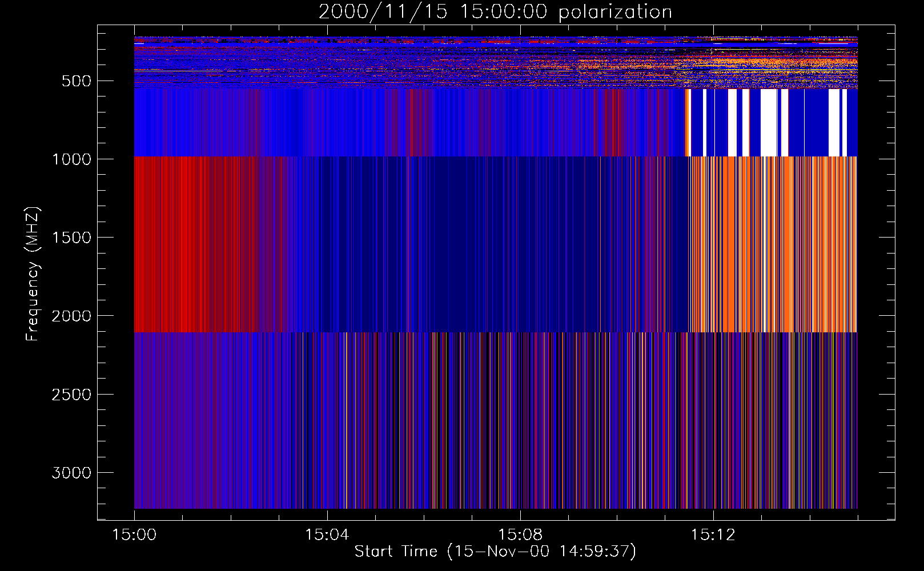924x571 pixels.
Task: Click the 3000 frequency tick label
Action: click(71, 473)
